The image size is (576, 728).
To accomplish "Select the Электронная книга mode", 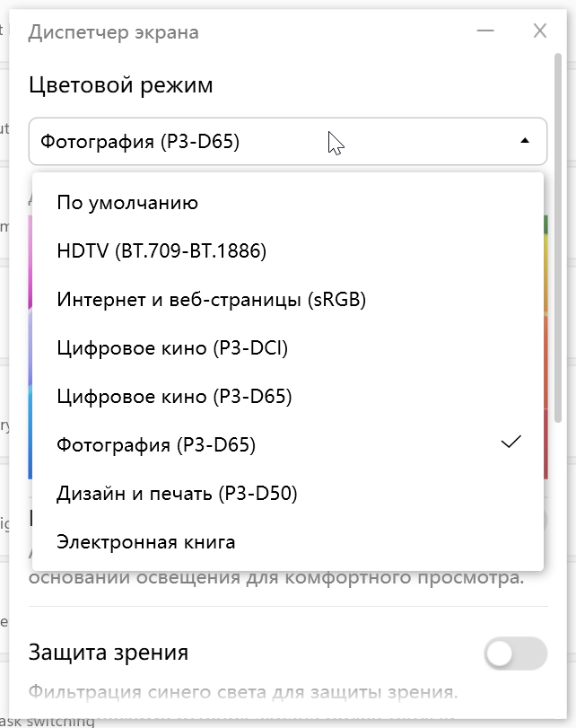I will (146, 541).
